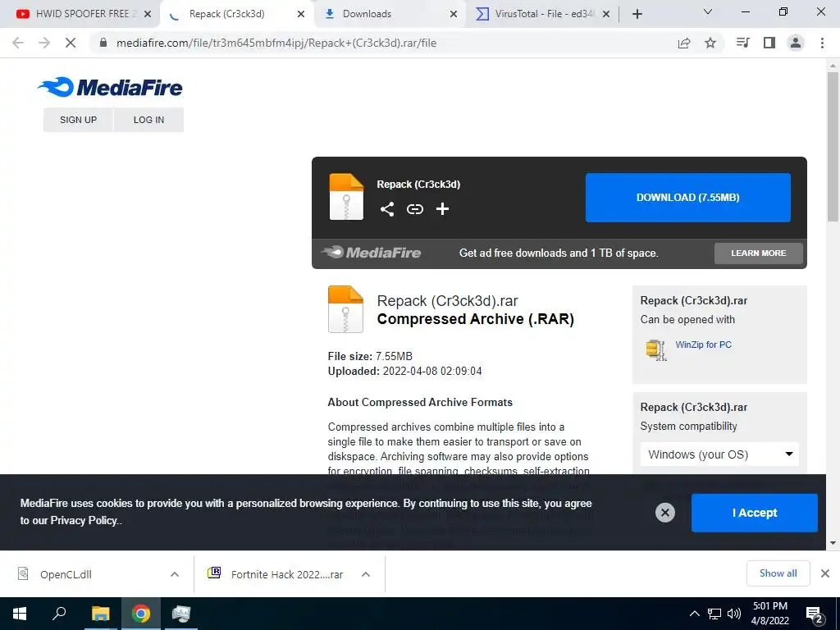Open the network icon in system tray

714,614
